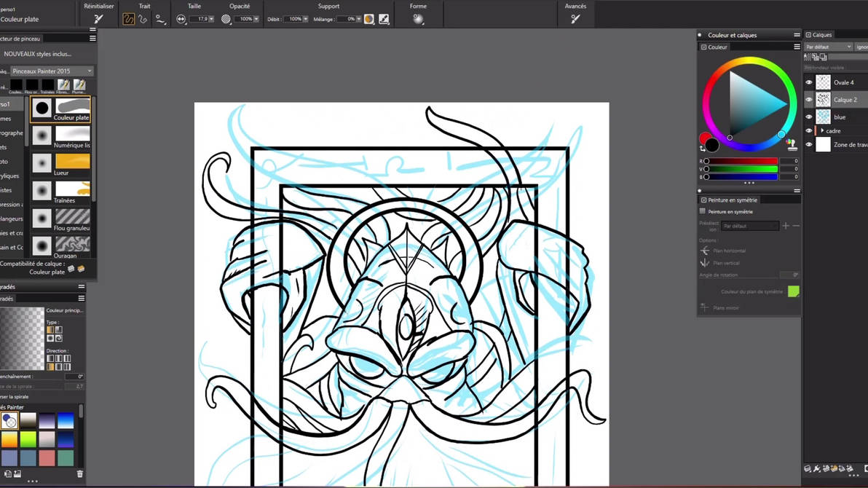Click the Plan horizontal symmetry icon
868x488 pixels.
coord(705,251)
